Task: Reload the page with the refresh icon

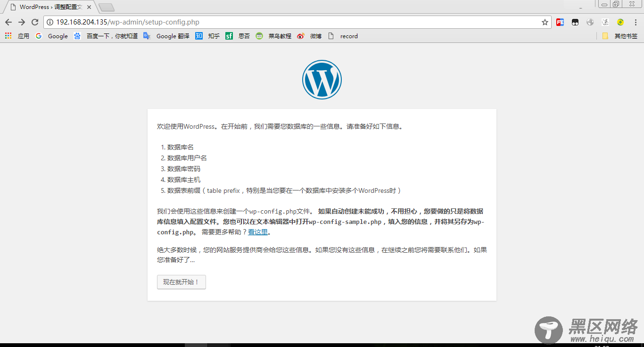Action: pyautogui.click(x=35, y=22)
